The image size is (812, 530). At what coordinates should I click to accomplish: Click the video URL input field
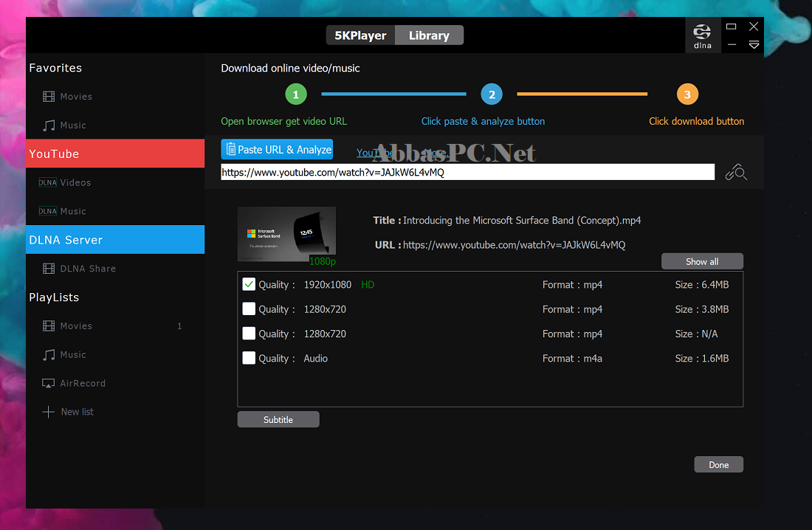click(x=467, y=172)
